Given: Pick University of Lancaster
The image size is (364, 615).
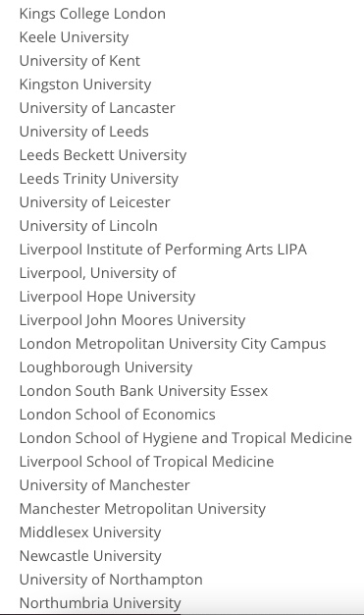Looking at the screenshot, I should [97, 108].
